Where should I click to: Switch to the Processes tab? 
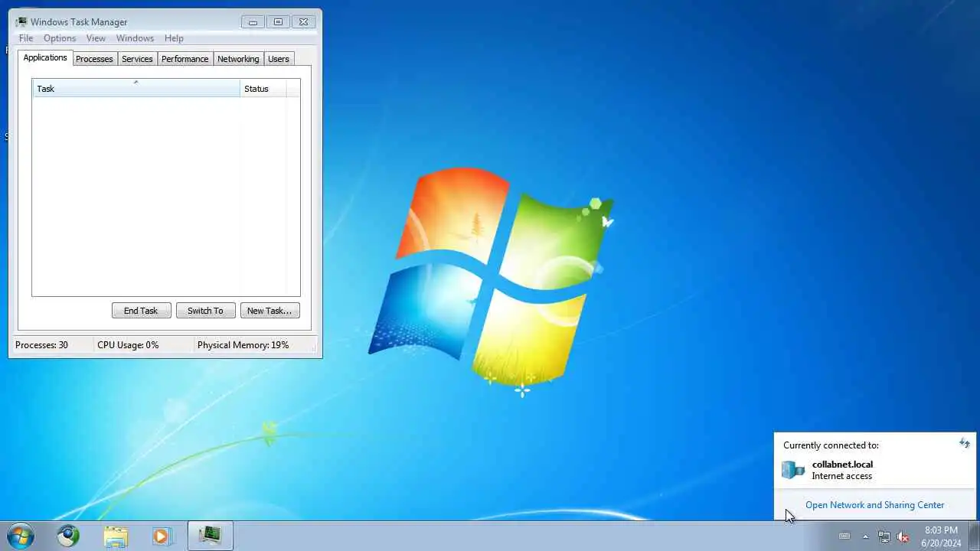pos(94,59)
